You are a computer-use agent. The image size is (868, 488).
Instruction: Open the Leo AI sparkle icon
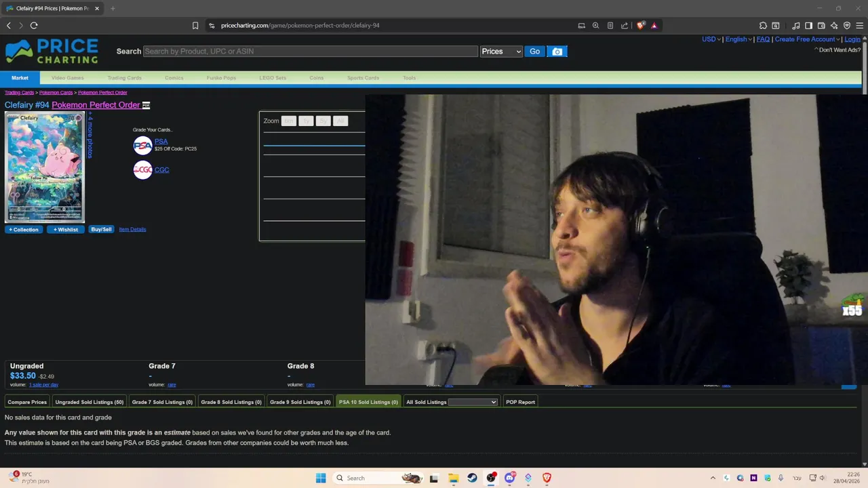(x=834, y=26)
